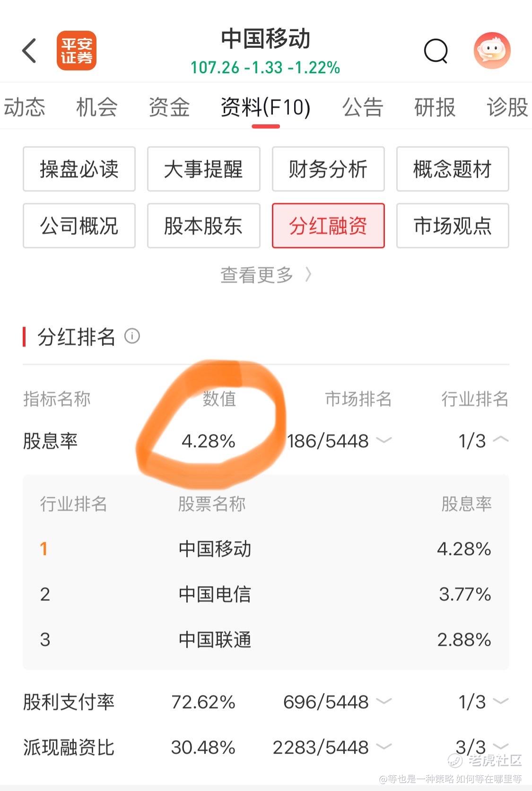Select the 财务分析 button
The width and height of the screenshot is (532, 791).
[x=328, y=169]
